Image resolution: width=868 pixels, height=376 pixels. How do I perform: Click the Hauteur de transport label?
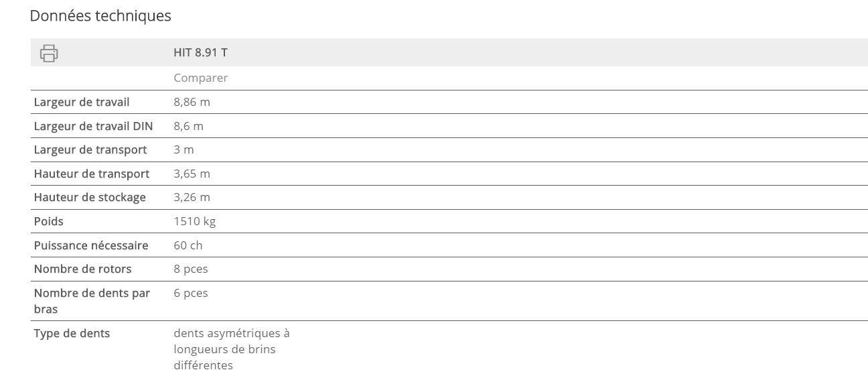pos(92,174)
